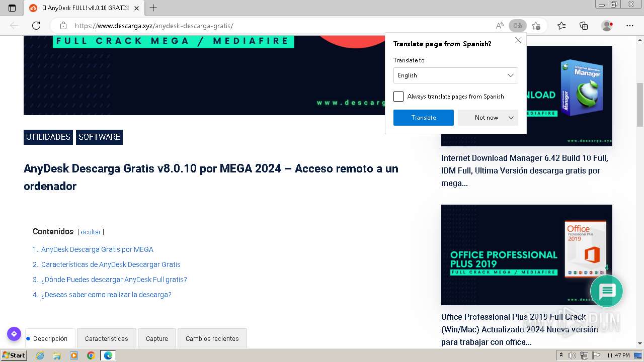
Task: View site information lock icon
Action: [x=63, y=26]
